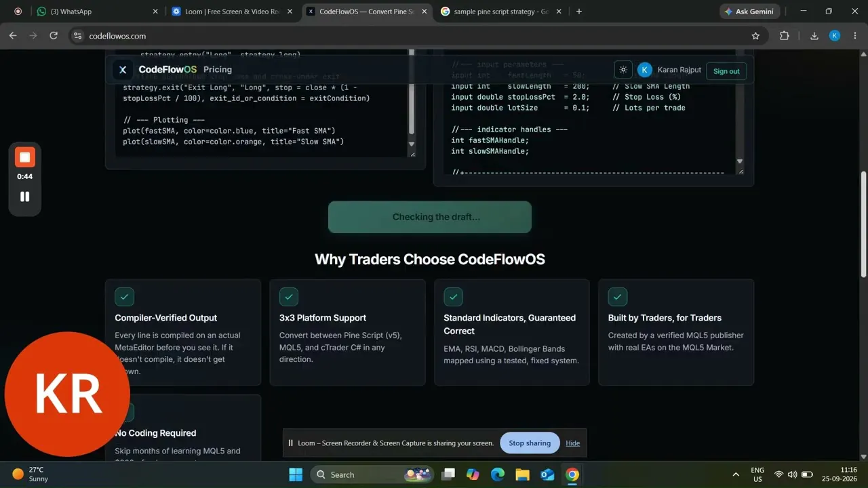Screen dimensions: 868x488
Task: Click the Ask Gemini button
Action: pyautogui.click(x=749, y=11)
